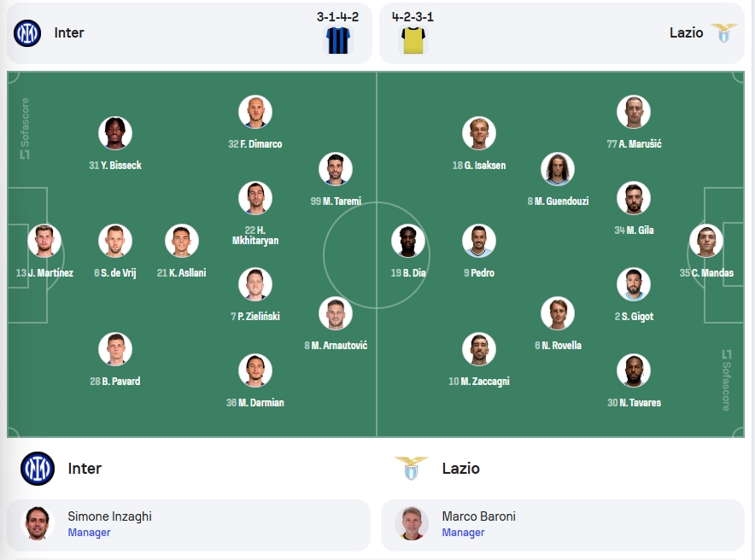Click the Inter team name in header
This screenshot has width=755, height=560.
click(69, 32)
